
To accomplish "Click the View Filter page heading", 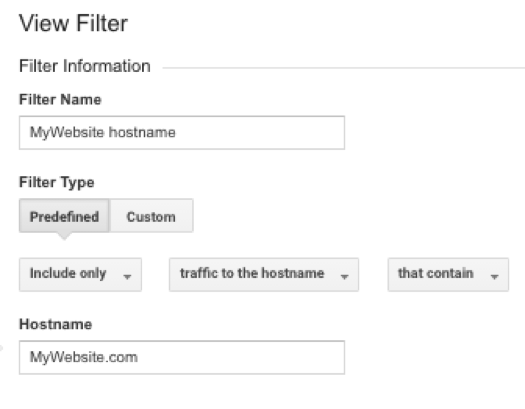I will [x=74, y=23].
